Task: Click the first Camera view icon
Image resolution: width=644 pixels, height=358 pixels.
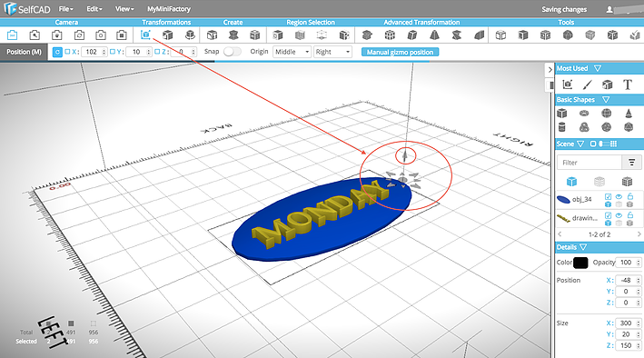Action: (13, 35)
